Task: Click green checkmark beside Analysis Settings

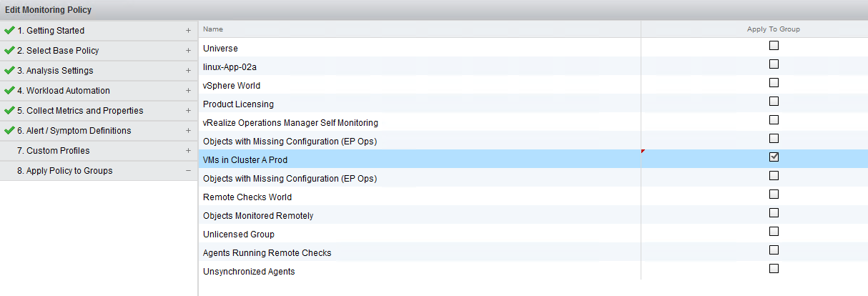Action: pyautogui.click(x=9, y=71)
